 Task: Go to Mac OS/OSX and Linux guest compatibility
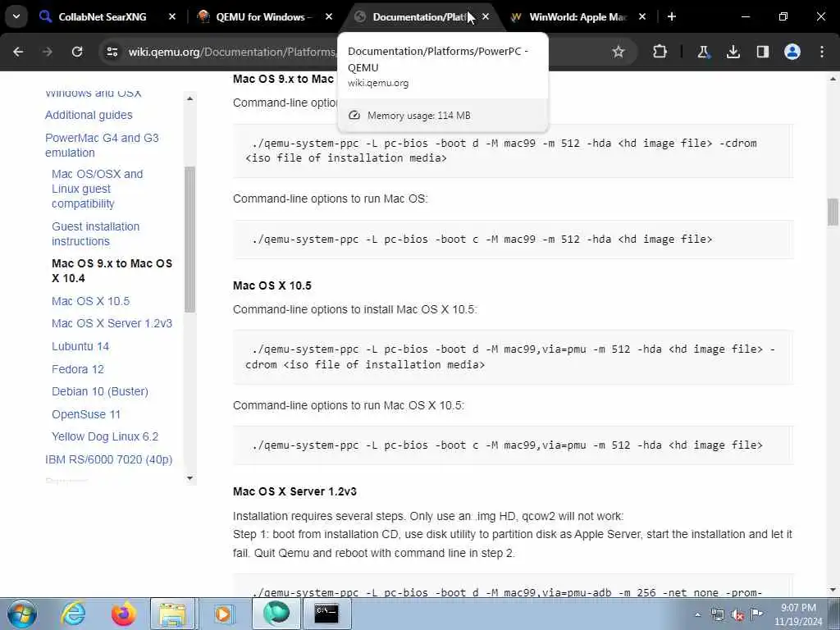click(97, 189)
